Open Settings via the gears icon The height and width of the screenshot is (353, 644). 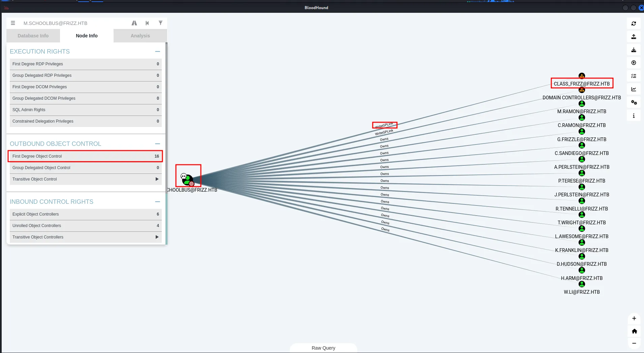(634, 102)
